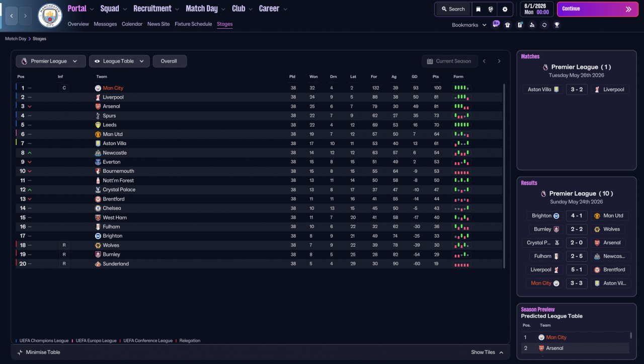Screen dimensions: 644x364
Task: Click the circular arrows shortcut icon
Action: (x=544, y=25)
